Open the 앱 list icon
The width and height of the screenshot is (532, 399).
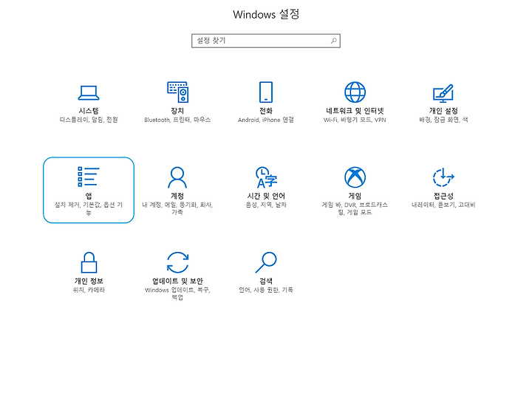pyautogui.click(x=88, y=177)
